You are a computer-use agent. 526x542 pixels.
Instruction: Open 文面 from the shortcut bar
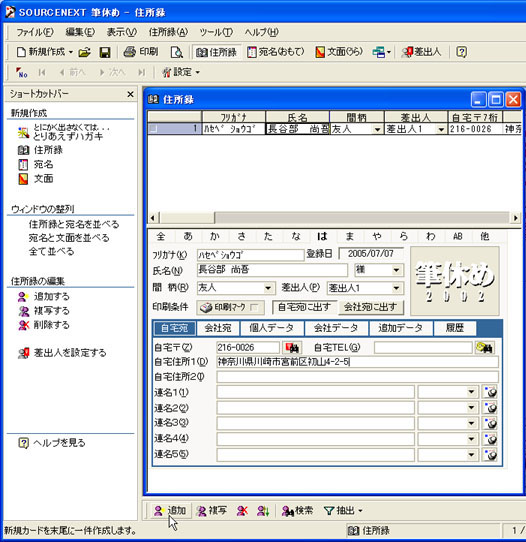pyautogui.click(x=36, y=179)
